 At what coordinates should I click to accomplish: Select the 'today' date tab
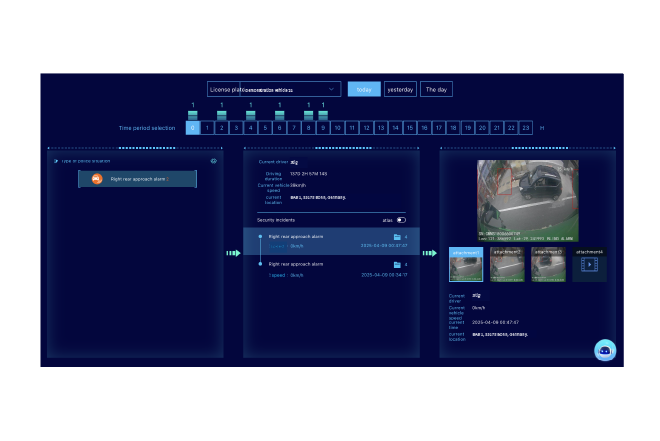pos(364,89)
